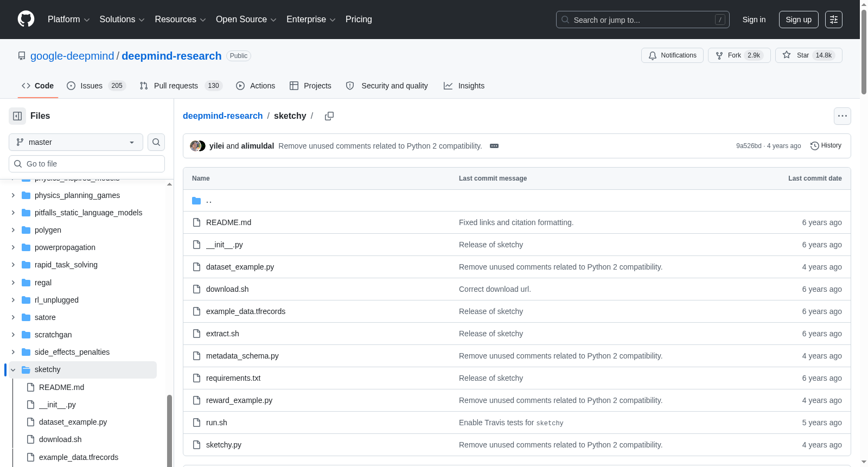Collapse the file tree side panel
The image size is (868, 467).
[17, 116]
